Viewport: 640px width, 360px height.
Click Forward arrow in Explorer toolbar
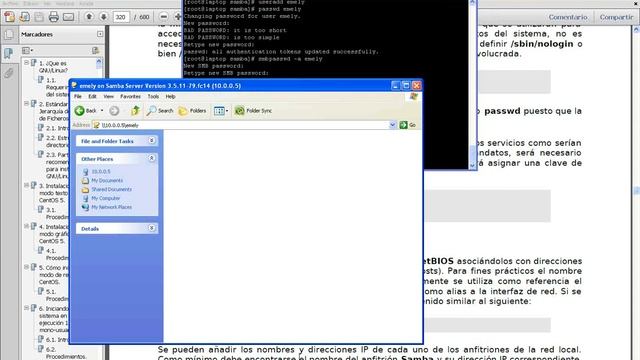114,111
